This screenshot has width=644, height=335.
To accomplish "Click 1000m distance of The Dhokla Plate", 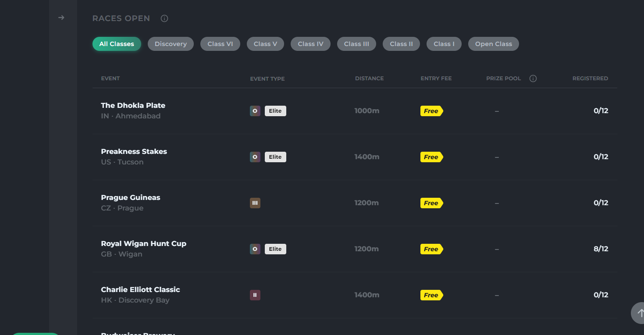I will pos(367,111).
